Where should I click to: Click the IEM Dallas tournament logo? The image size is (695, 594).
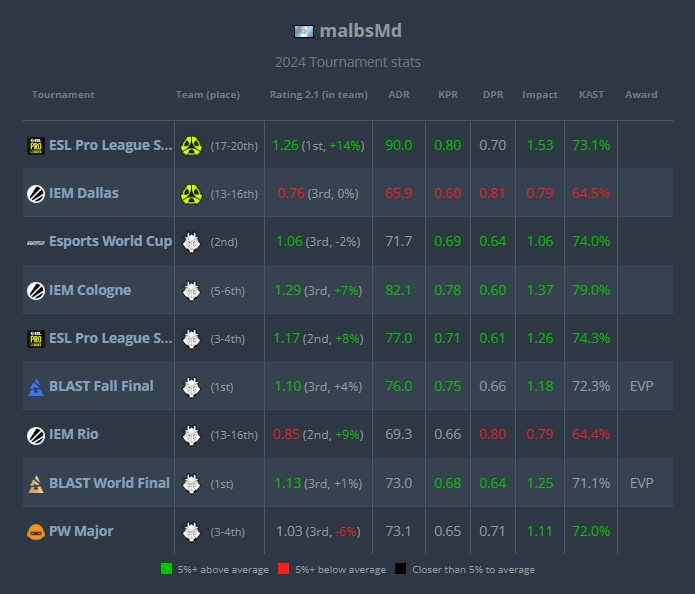tap(35, 194)
